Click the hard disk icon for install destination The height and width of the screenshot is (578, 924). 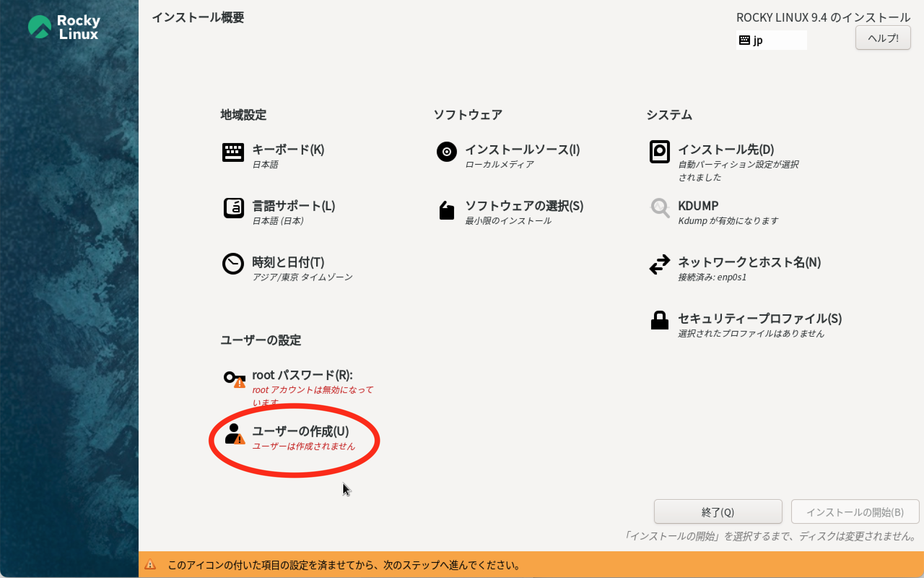pos(659,152)
